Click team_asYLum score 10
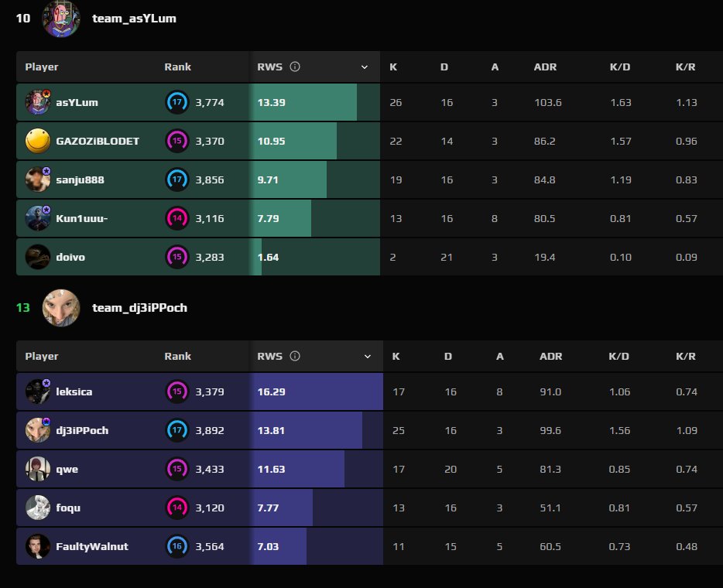Screen dimensions: 723x588 [23, 19]
